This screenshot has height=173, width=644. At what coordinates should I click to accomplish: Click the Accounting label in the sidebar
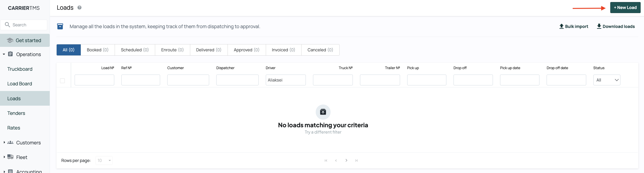[29, 171]
